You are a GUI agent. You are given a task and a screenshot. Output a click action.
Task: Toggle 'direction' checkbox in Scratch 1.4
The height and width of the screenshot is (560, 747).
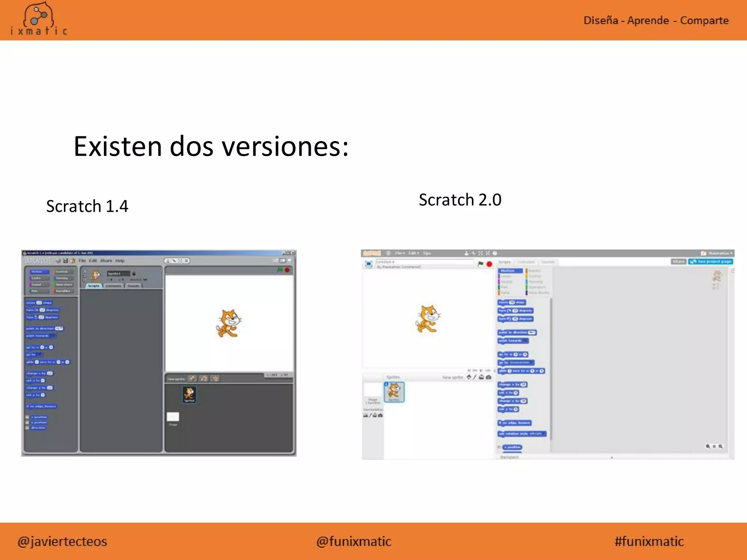27,428
